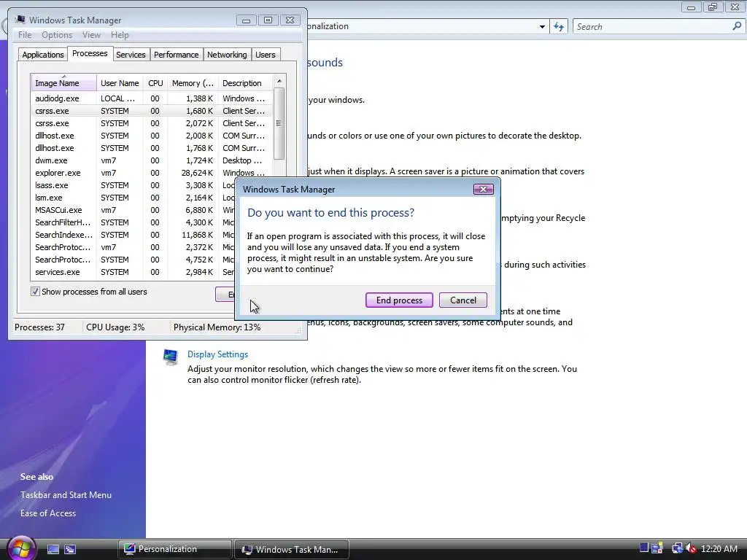The width and height of the screenshot is (747, 560).
Task: Open Windows Task Manager taskbar button
Action: click(x=292, y=549)
